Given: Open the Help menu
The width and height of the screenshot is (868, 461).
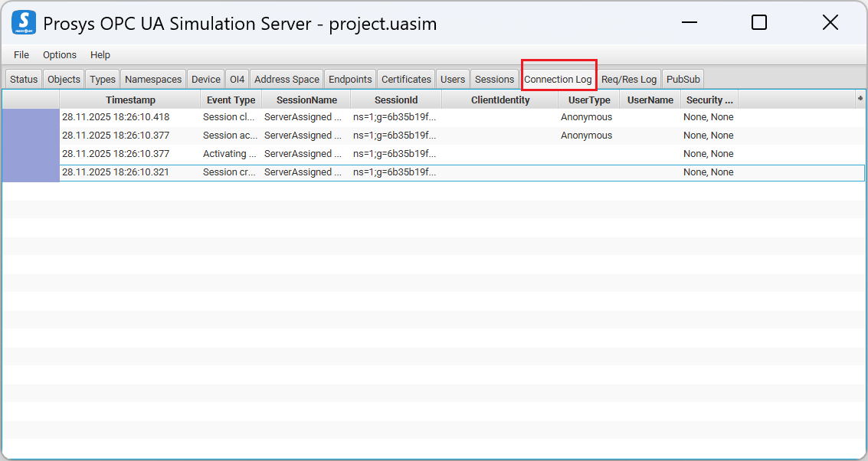Looking at the screenshot, I should (100, 55).
